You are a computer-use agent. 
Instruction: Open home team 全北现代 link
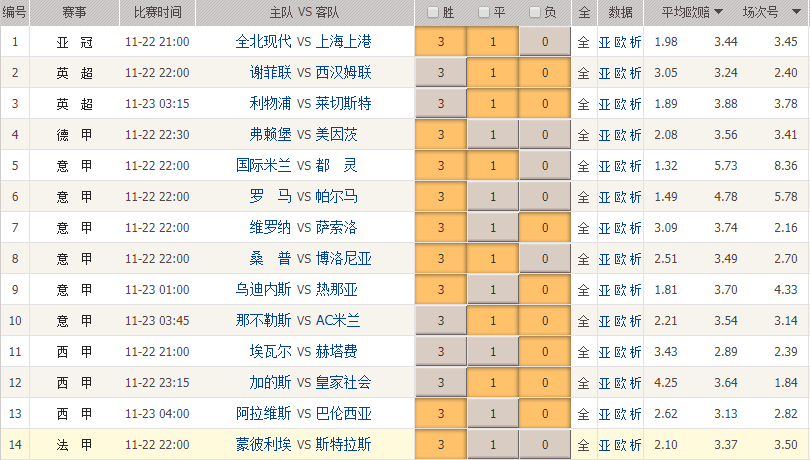[x=263, y=41]
